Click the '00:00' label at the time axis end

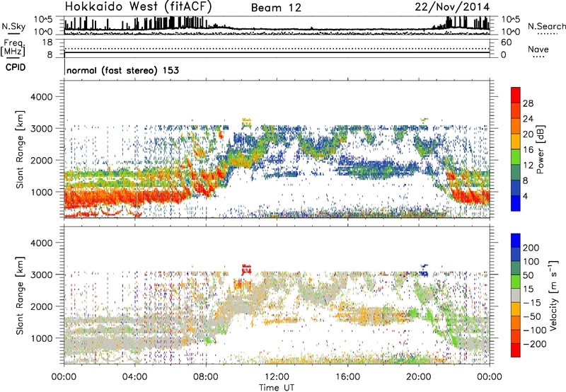coord(489,377)
